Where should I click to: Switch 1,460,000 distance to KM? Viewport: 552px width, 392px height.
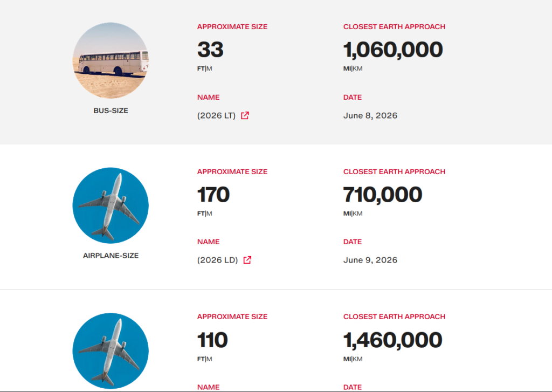(x=358, y=359)
